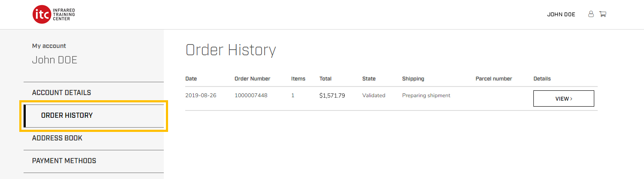Click order number 1000007448

pos(251,95)
